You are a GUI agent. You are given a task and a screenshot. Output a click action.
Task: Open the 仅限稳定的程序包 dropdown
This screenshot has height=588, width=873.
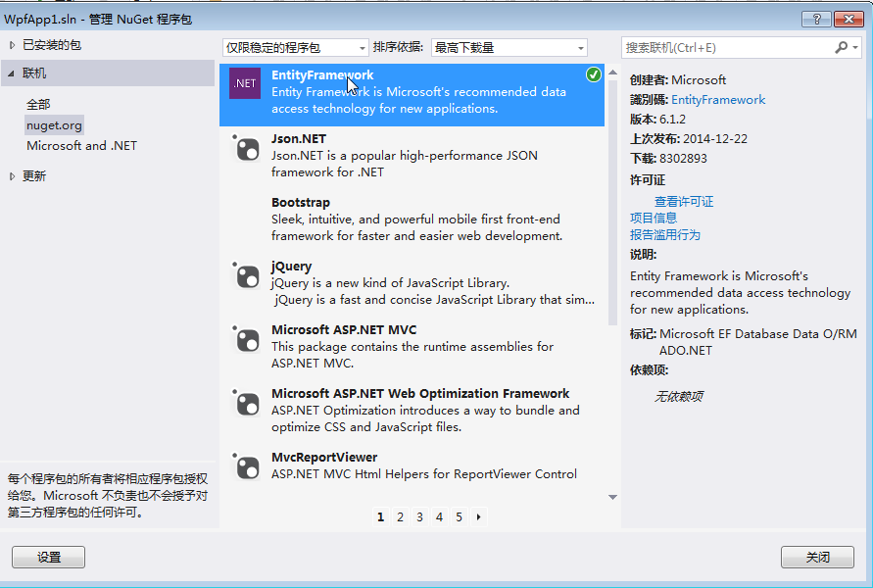[x=293, y=47]
